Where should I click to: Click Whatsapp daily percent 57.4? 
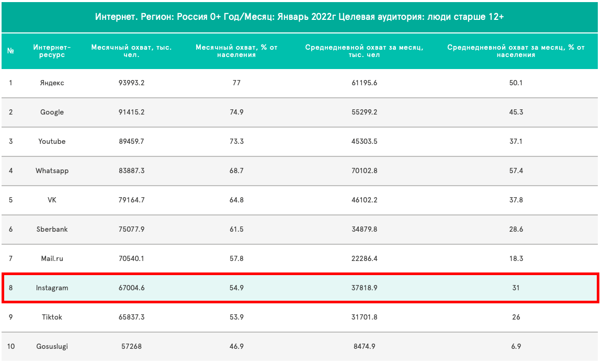pos(516,171)
